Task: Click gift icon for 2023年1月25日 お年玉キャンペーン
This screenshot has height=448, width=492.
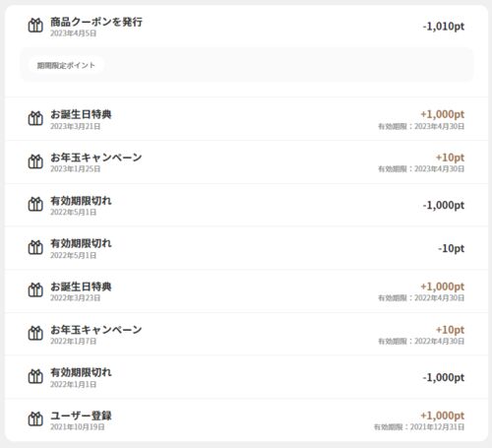Action: point(35,161)
